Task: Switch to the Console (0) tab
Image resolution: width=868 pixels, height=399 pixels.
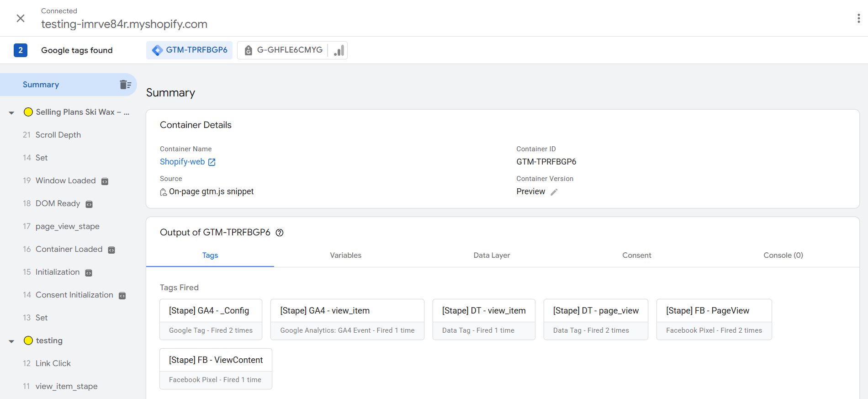Action: click(783, 255)
